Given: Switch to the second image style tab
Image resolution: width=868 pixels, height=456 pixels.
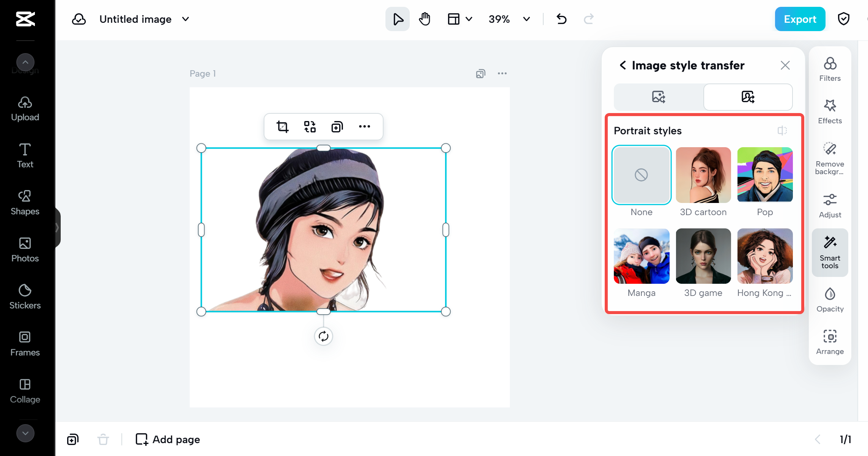Looking at the screenshot, I should tap(747, 96).
